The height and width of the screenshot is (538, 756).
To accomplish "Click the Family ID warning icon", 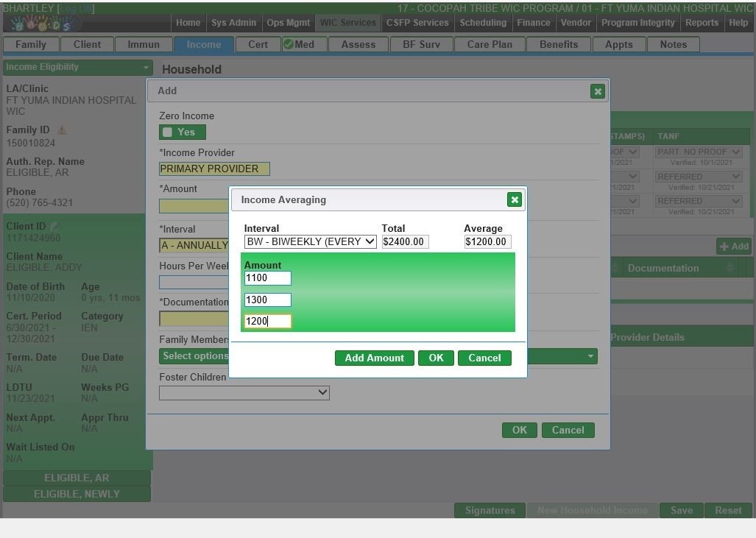I will point(62,130).
